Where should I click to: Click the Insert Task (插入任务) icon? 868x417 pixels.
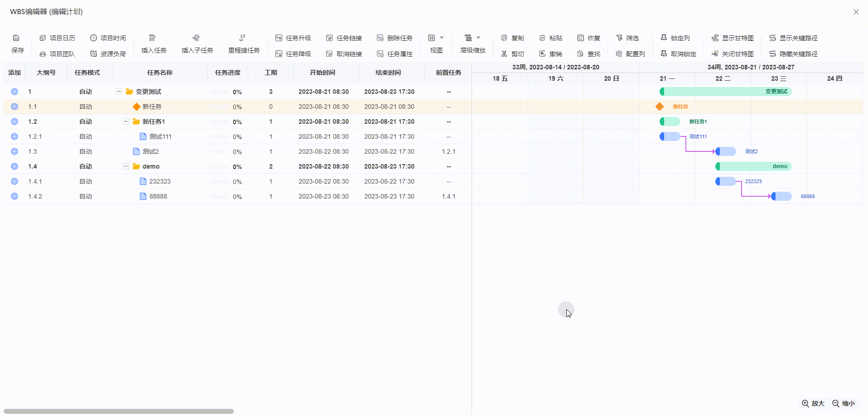tap(152, 38)
